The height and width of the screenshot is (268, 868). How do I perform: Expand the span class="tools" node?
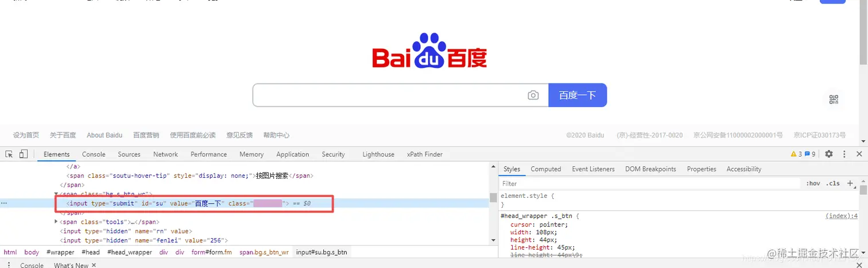56,221
